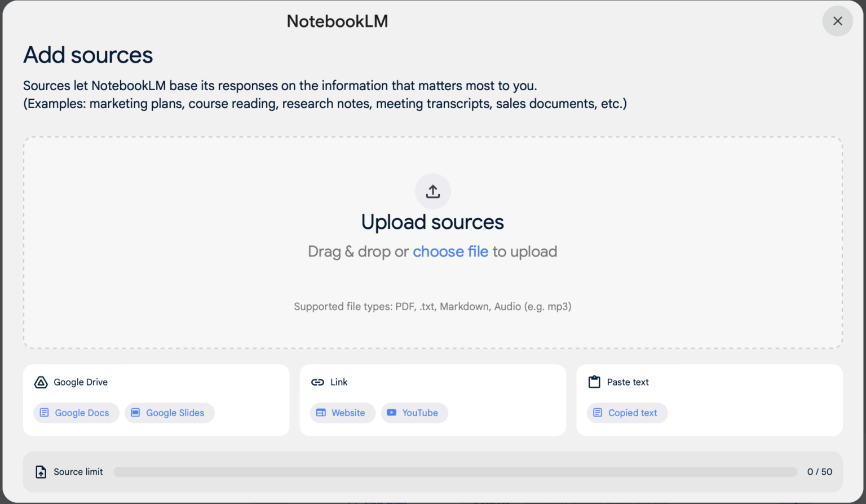This screenshot has height=504, width=866.
Task: Click the clipboard icon next to Paste text
Action: tap(594, 382)
